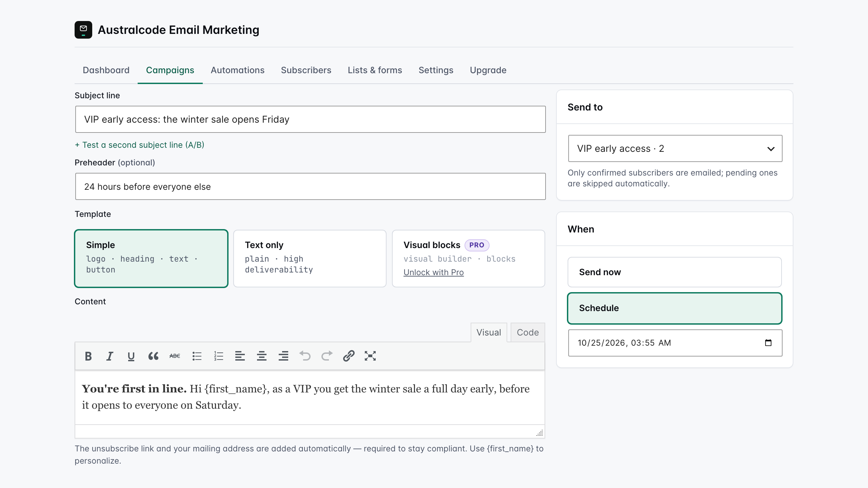Open the VIP early access recipient dropdown
The height and width of the screenshot is (488, 868).
[x=675, y=148]
